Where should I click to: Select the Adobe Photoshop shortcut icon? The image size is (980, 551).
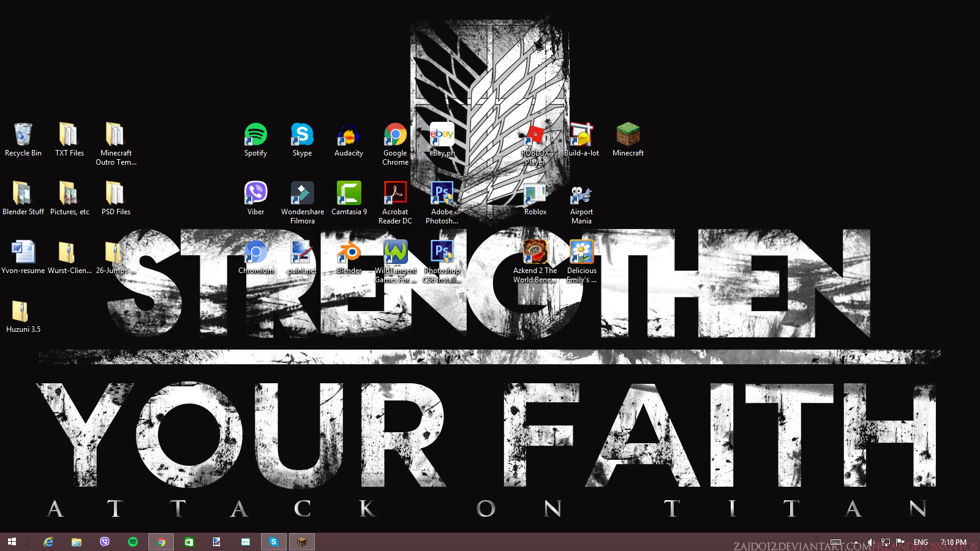pos(442,203)
